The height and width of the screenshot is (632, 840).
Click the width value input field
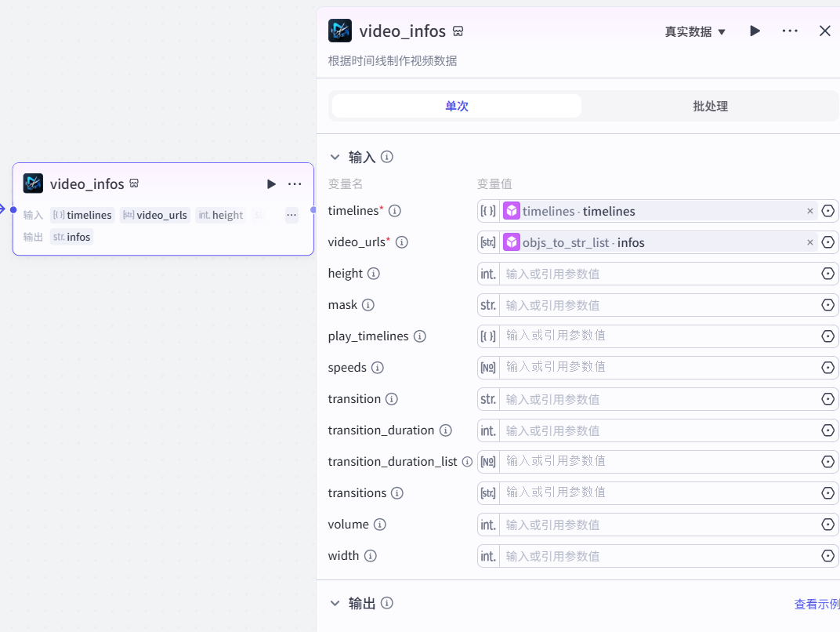[658, 556]
